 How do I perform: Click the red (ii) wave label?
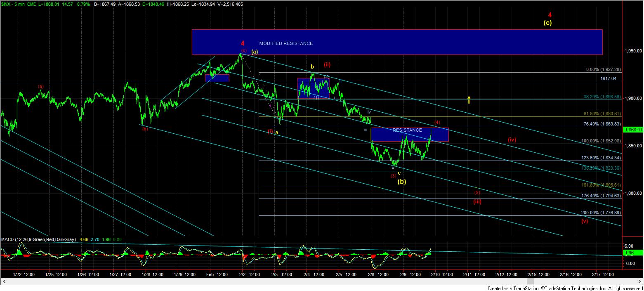(327, 64)
